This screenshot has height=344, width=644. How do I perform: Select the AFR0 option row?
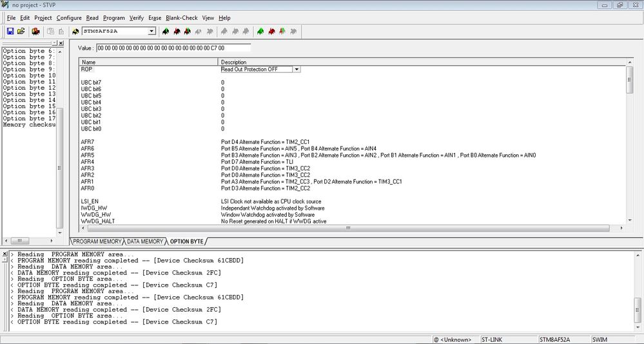pyautogui.click(x=88, y=188)
